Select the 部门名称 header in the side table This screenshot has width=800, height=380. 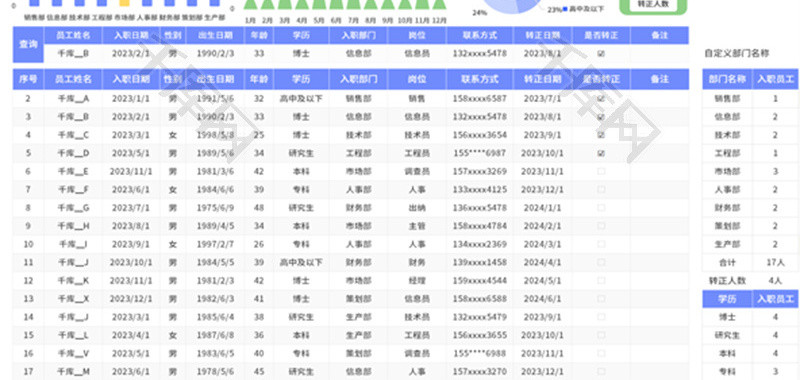[727, 79]
